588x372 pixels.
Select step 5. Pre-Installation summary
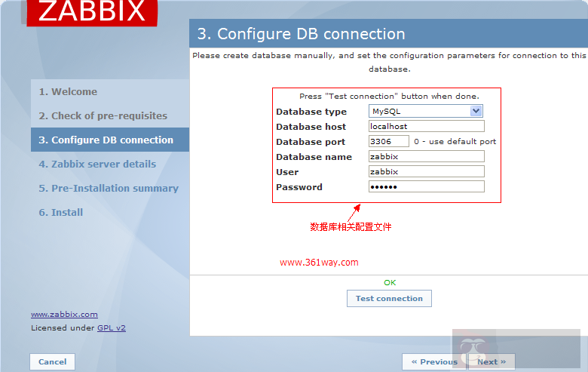(x=109, y=188)
